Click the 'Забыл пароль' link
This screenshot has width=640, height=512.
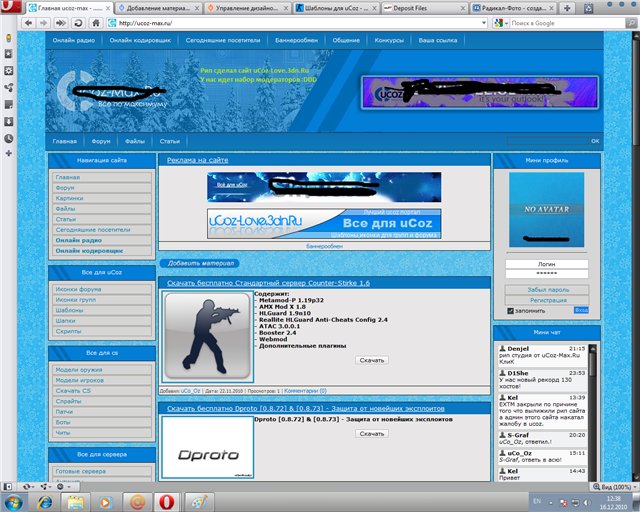coord(546,289)
